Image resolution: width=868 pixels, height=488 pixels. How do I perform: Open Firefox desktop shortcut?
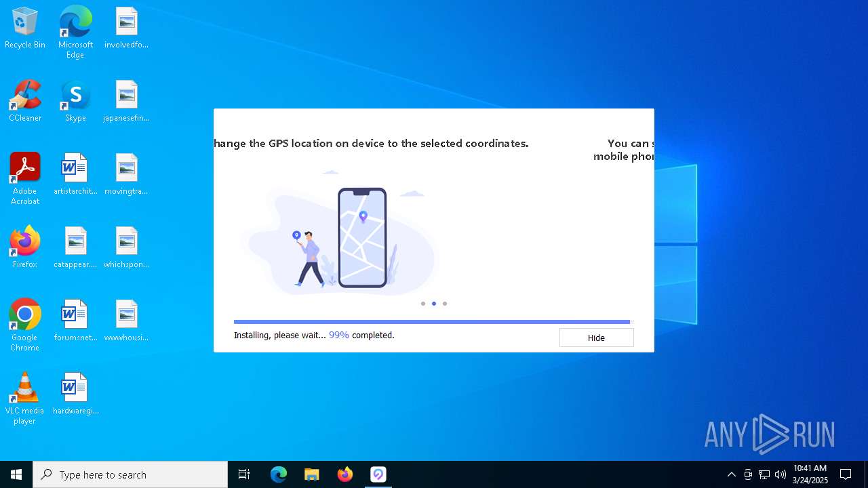[x=25, y=248]
